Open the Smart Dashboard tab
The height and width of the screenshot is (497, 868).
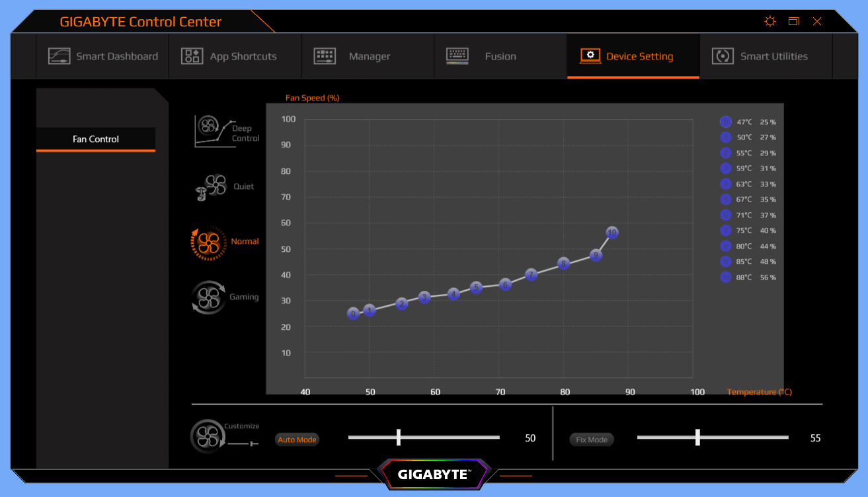pyautogui.click(x=103, y=56)
